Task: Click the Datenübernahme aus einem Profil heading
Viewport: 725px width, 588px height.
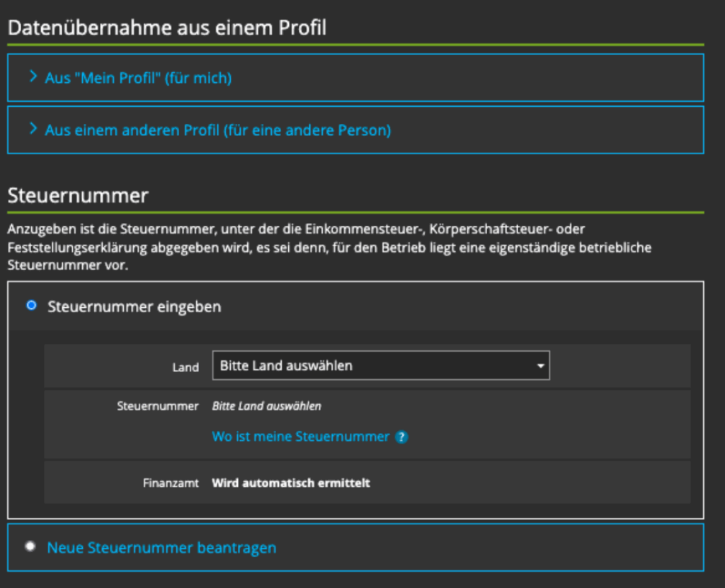Action: tap(167, 28)
